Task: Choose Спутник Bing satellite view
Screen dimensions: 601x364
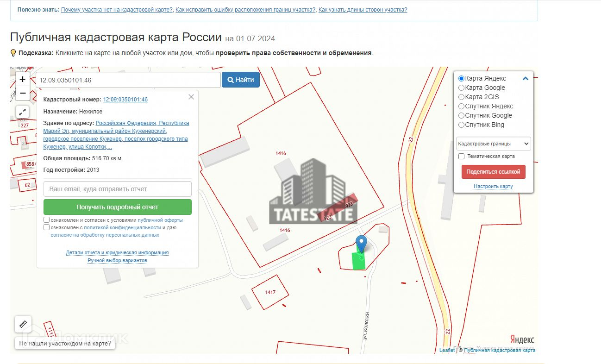Action: [x=461, y=125]
